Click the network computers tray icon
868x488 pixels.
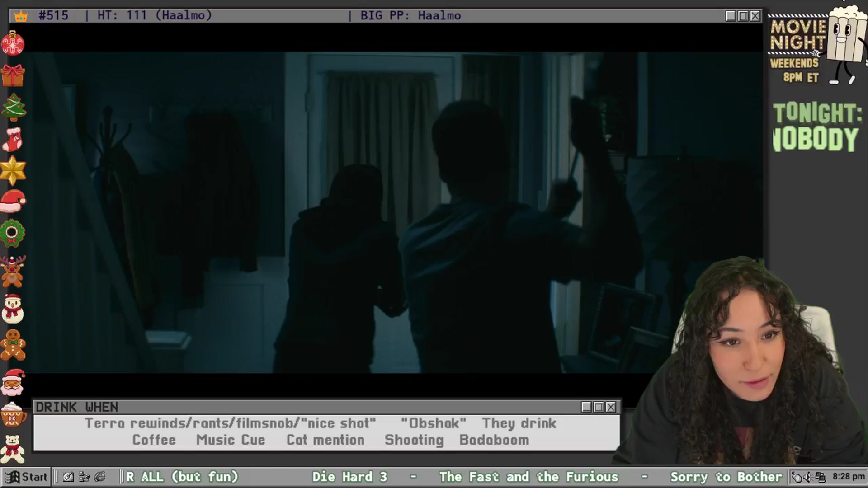pos(820,477)
